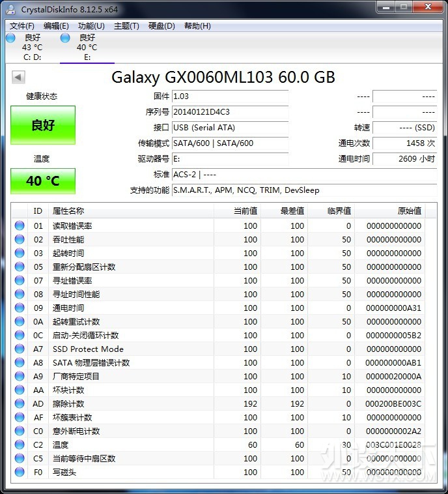
Task: Open the 文件(F) menu
Action: (x=21, y=26)
